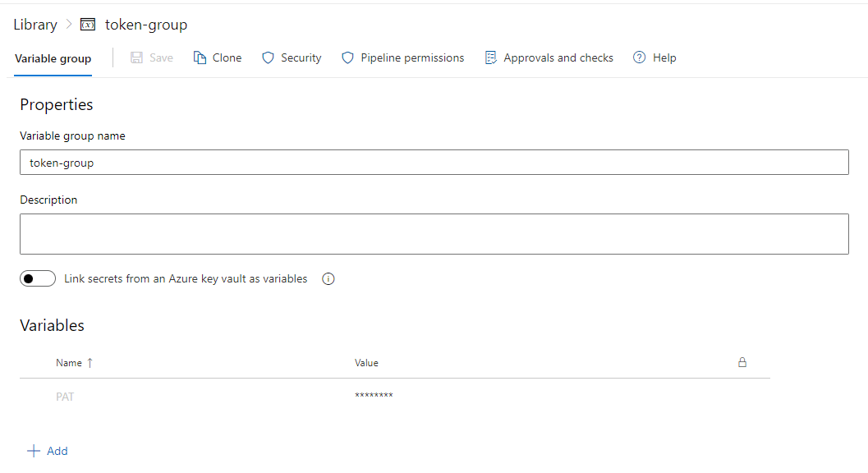Click the Clone copy icon
Image resolution: width=868 pixels, height=473 pixels.
point(200,57)
